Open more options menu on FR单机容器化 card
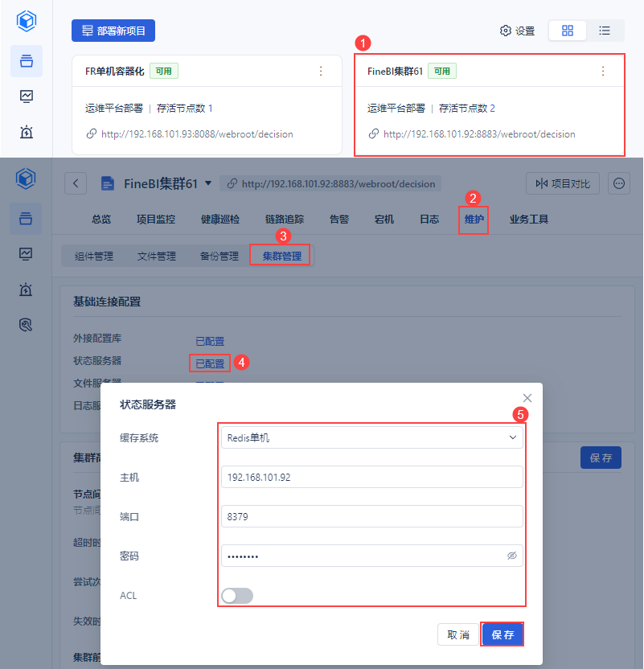Viewport: 644px width, 669px height. pos(321,72)
